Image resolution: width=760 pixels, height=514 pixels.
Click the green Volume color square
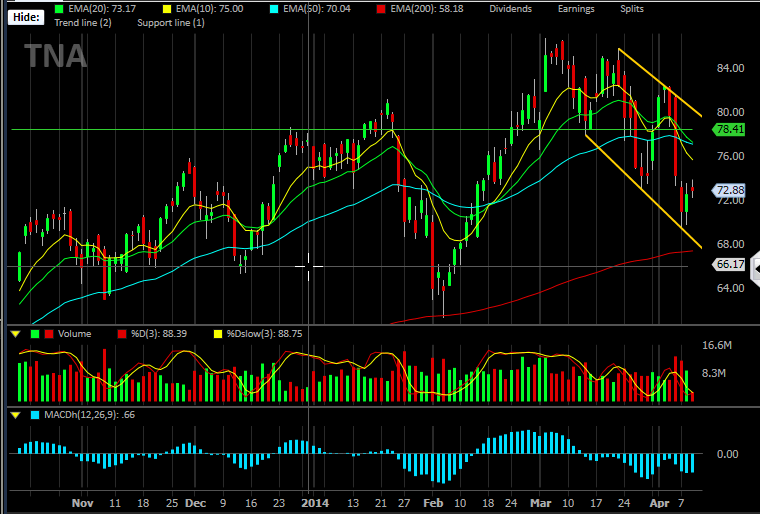click(x=35, y=334)
